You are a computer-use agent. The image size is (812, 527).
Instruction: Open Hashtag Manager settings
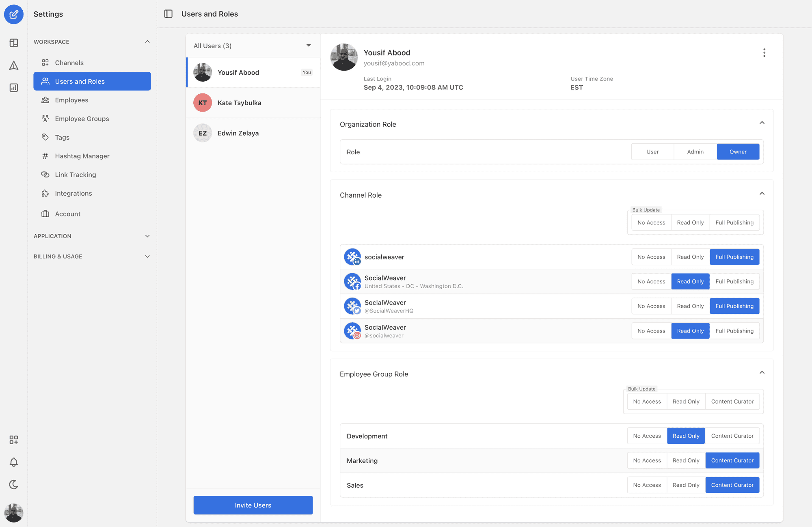[92, 156]
